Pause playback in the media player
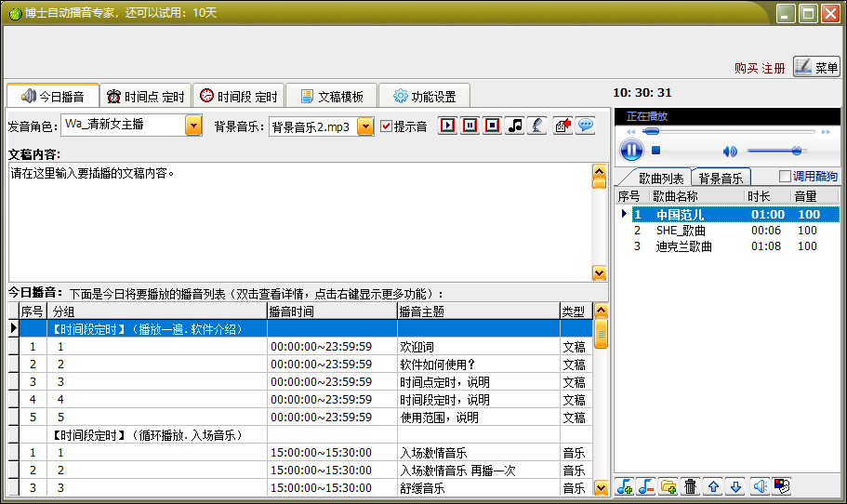The image size is (847, 504). (630, 150)
